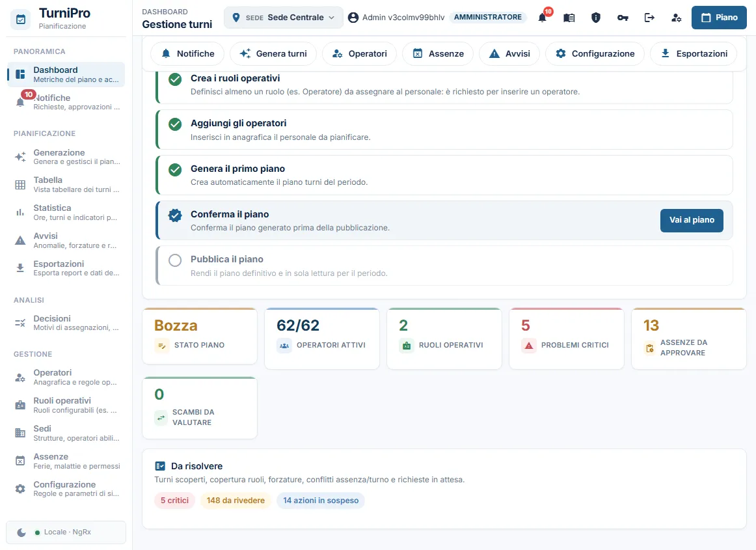Click the Configurazione chip in the top bar
This screenshot has width=756, height=550.
click(595, 53)
